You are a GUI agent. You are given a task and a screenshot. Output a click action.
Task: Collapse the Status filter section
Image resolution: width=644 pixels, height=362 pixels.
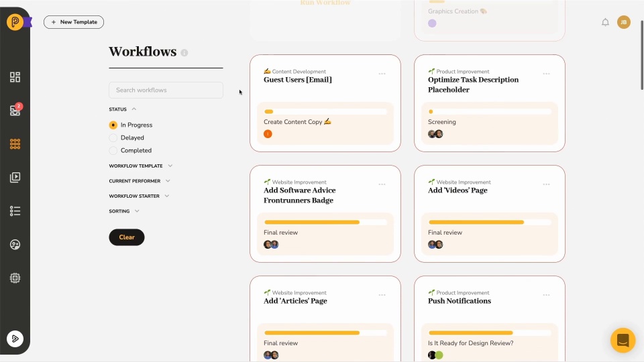[x=122, y=109]
